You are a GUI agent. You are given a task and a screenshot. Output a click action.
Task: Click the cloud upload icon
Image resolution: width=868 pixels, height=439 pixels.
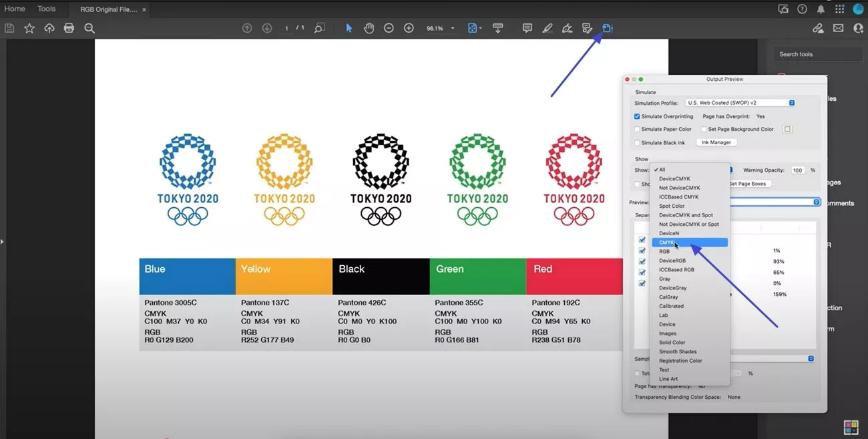tap(49, 28)
